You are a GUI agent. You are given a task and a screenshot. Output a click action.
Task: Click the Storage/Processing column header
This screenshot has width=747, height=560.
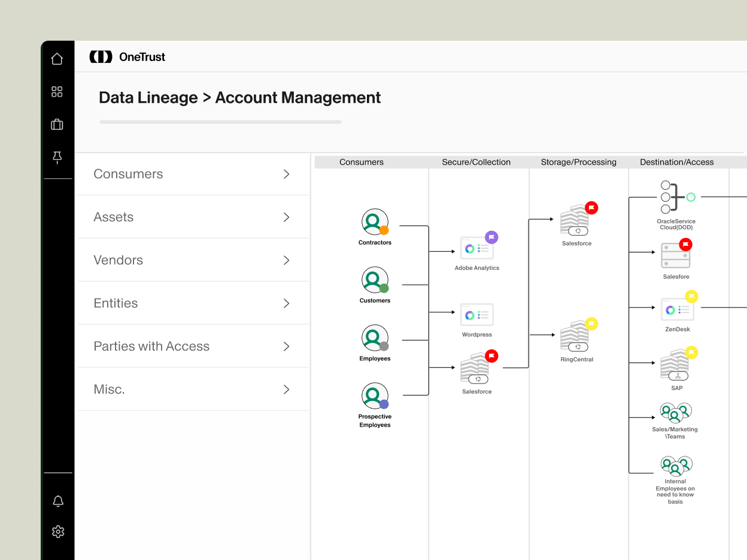pos(578,162)
